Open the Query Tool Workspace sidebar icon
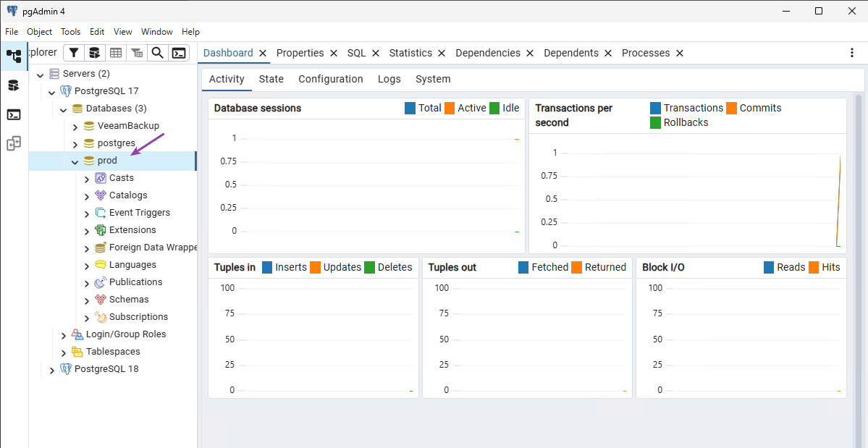 click(x=14, y=85)
